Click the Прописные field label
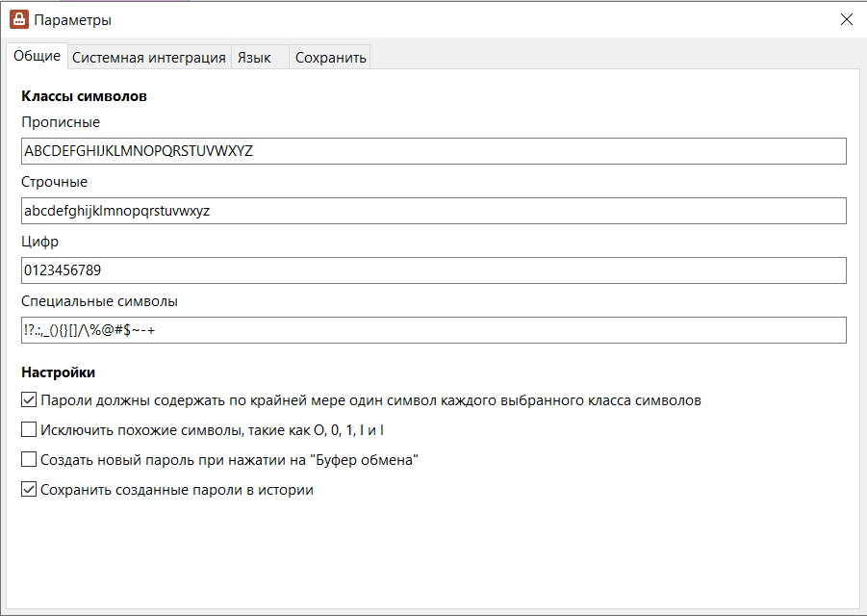This screenshot has height=616, width=867. [x=61, y=122]
